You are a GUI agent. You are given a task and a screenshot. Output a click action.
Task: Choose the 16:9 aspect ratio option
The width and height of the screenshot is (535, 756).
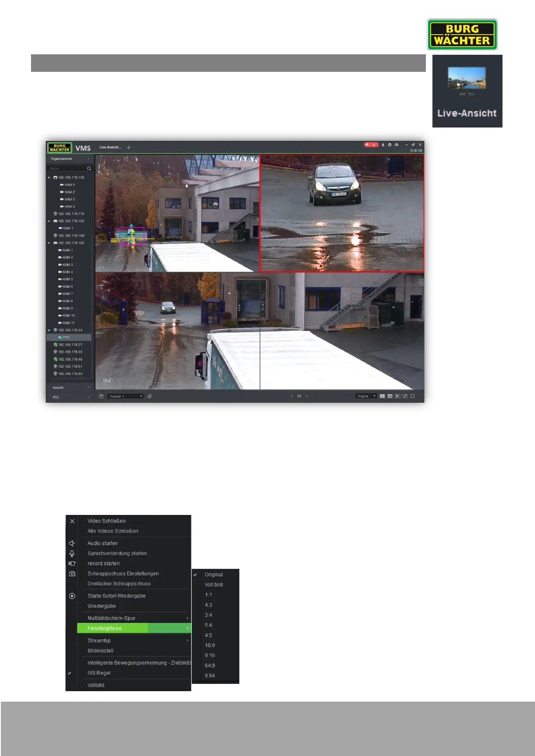tap(210, 646)
